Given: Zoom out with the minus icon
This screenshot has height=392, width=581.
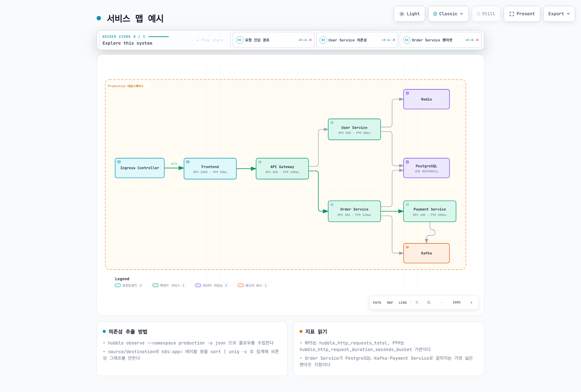Looking at the screenshot, I should [442, 302].
